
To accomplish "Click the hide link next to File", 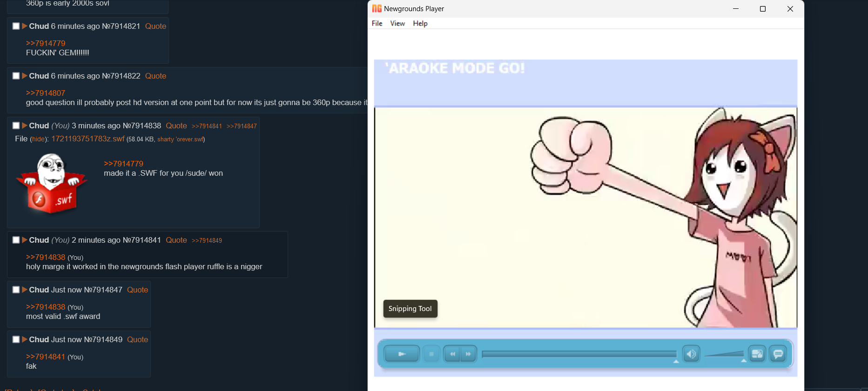I will click(x=39, y=139).
